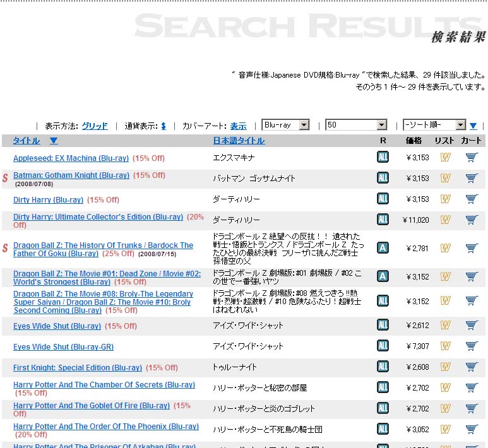
Task: Click 表示 cover art link
Action: pyautogui.click(x=238, y=126)
